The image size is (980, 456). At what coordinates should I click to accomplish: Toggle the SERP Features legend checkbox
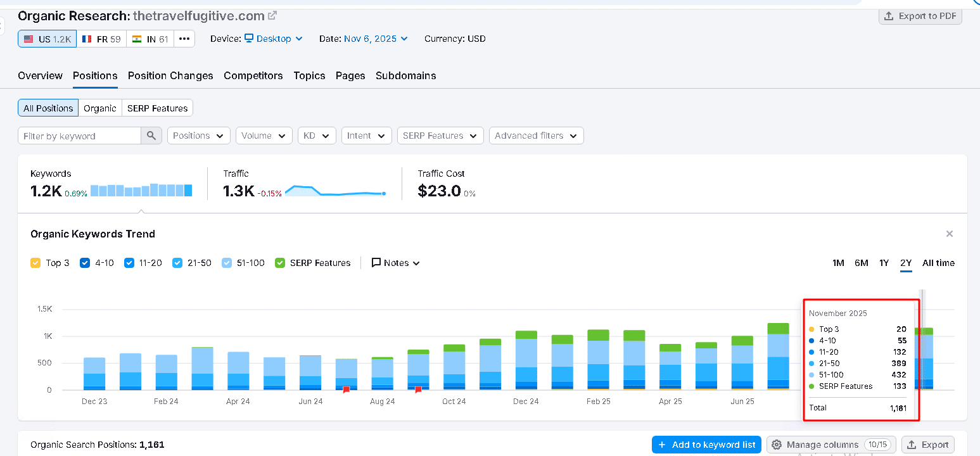pos(280,263)
